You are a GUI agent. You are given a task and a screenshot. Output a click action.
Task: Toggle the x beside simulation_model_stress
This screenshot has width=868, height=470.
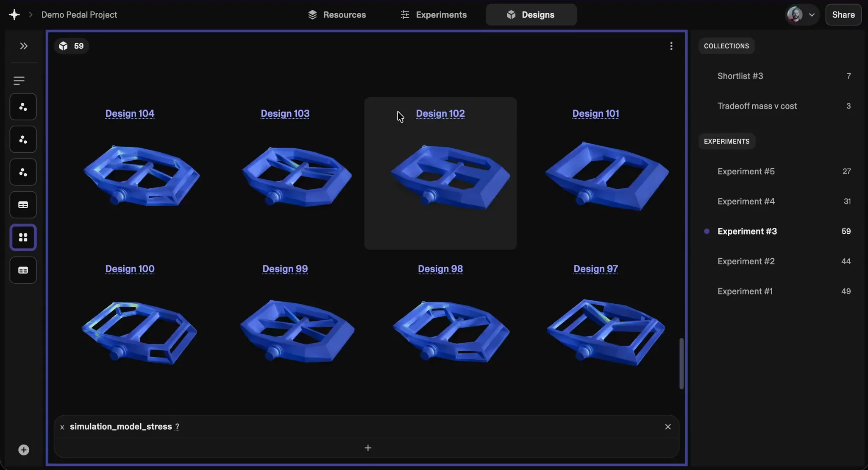pyautogui.click(x=62, y=427)
